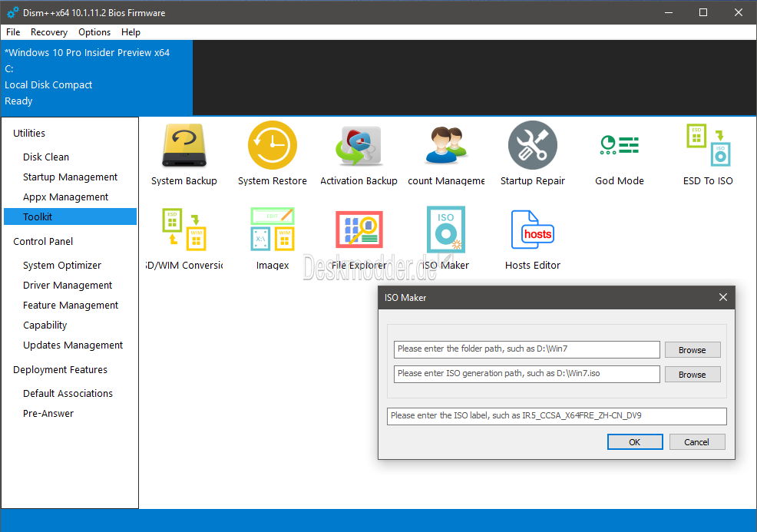Click the Utilities section header
This screenshot has width=757, height=532.
29,134
